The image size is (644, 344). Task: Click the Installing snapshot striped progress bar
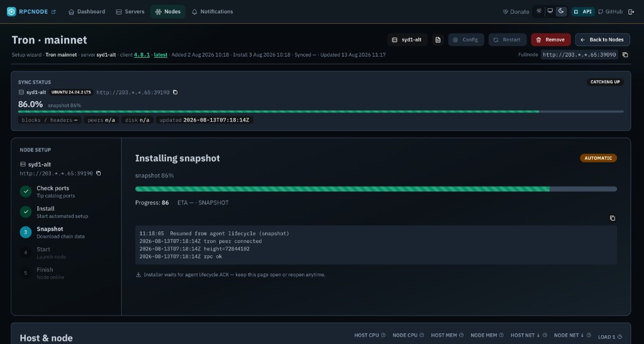point(376,189)
